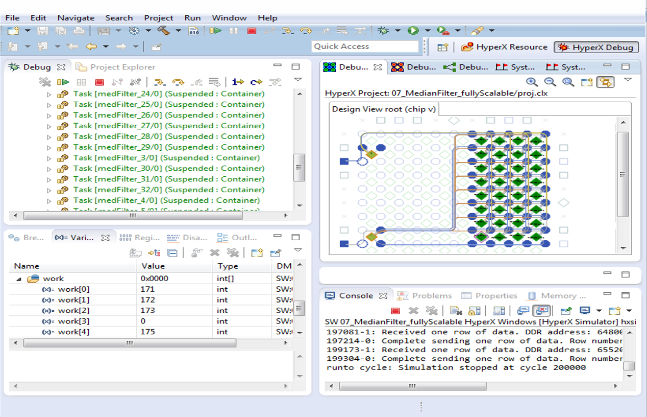647x417 pixels.
Task: Expand Task medFilter_4/0 tree node
Action: click(49, 201)
